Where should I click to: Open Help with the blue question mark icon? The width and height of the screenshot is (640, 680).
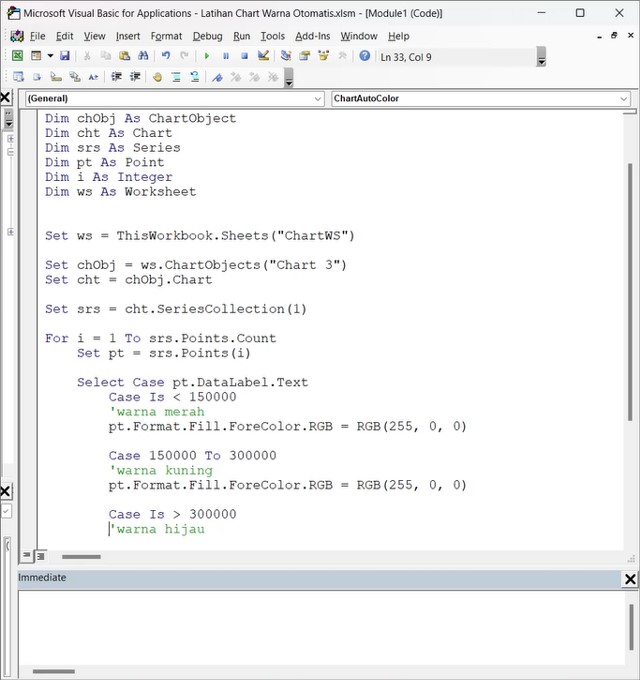coord(364,57)
